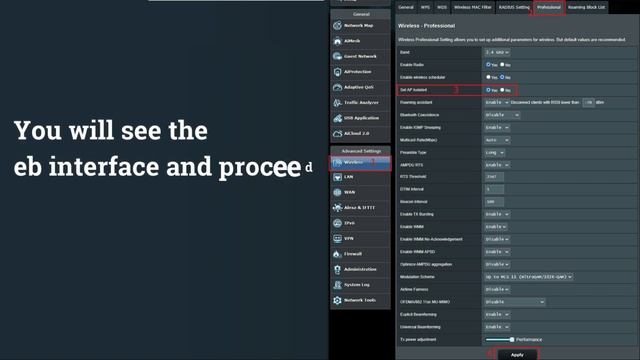Open the Enable IGMP Snooping dropdown
Image resolution: width=640 pixels, height=360 pixels.
[497, 128]
